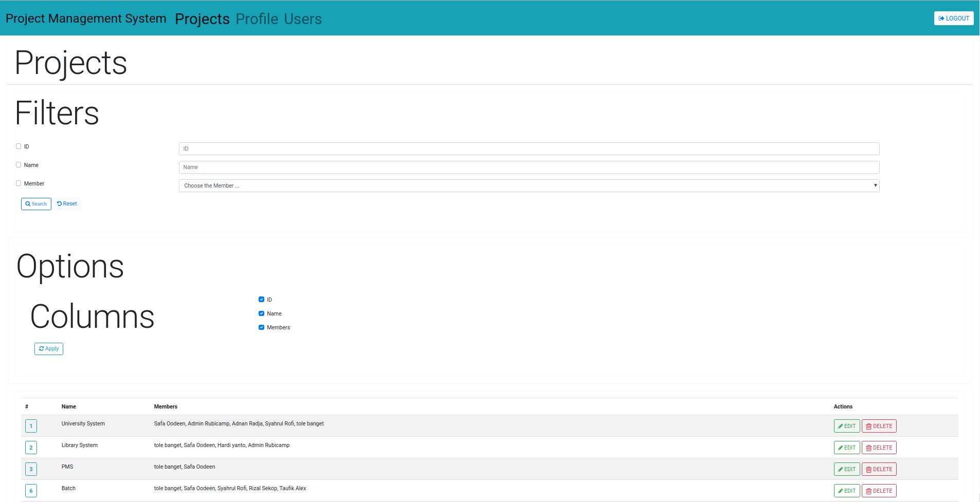Enable the Member filter checkbox
Screen dimensions: 980x502
pyautogui.click(x=19, y=183)
